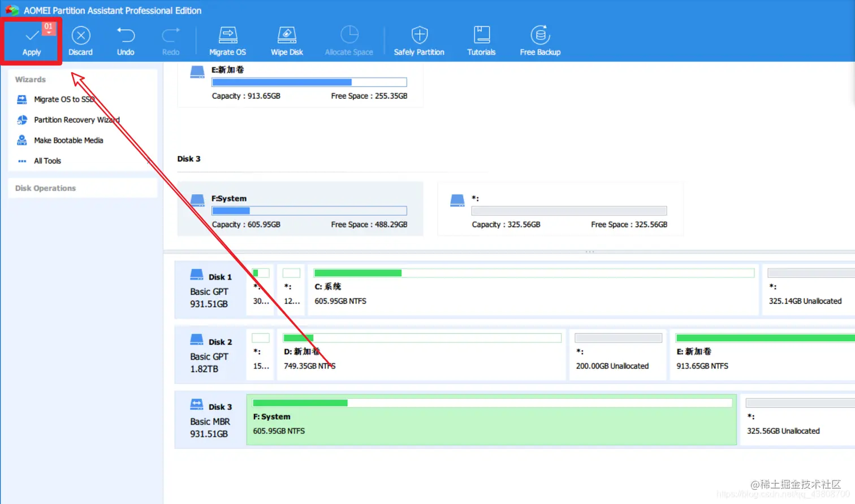This screenshot has width=855, height=504.
Task: Undo the last operation
Action: [x=126, y=41]
